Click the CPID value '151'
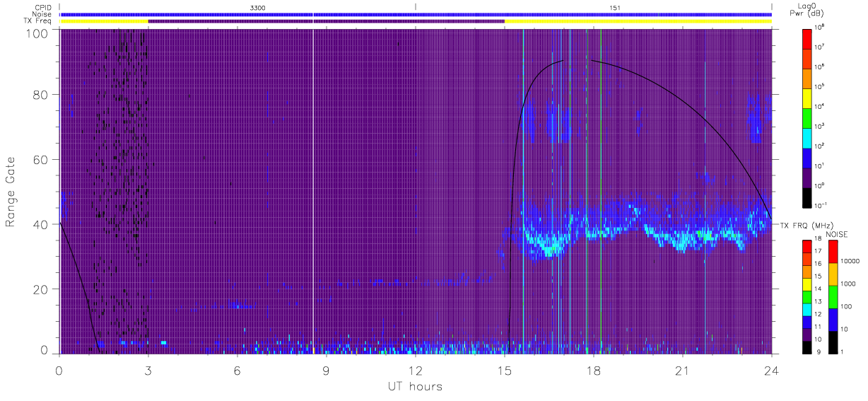Image resolution: width=868 pixels, height=401 pixels. (615, 7)
